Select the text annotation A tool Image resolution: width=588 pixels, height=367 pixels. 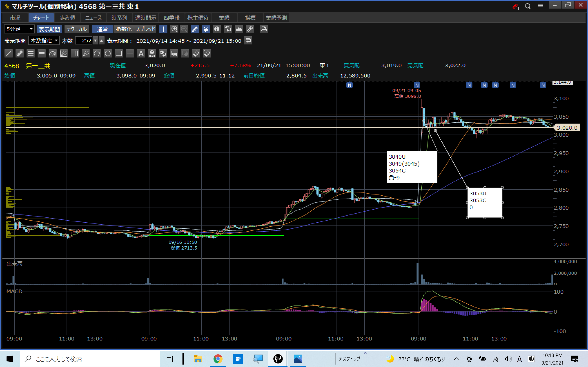141,53
